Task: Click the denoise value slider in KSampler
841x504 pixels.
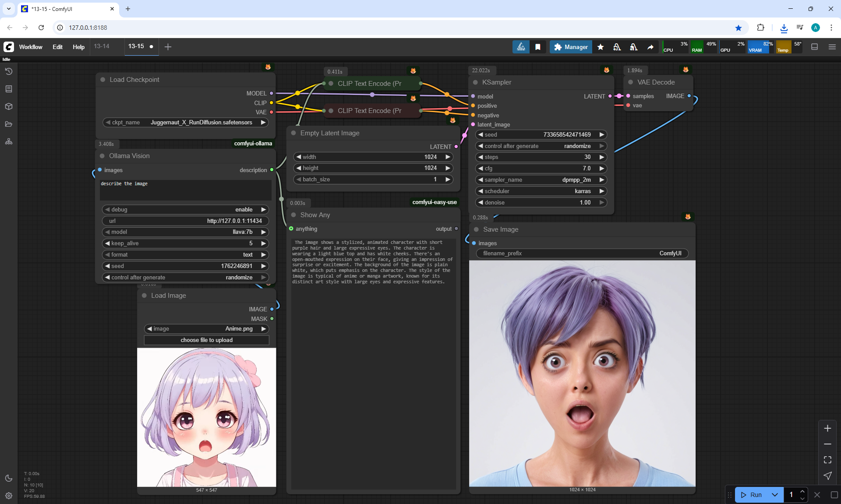Action: [x=541, y=202]
